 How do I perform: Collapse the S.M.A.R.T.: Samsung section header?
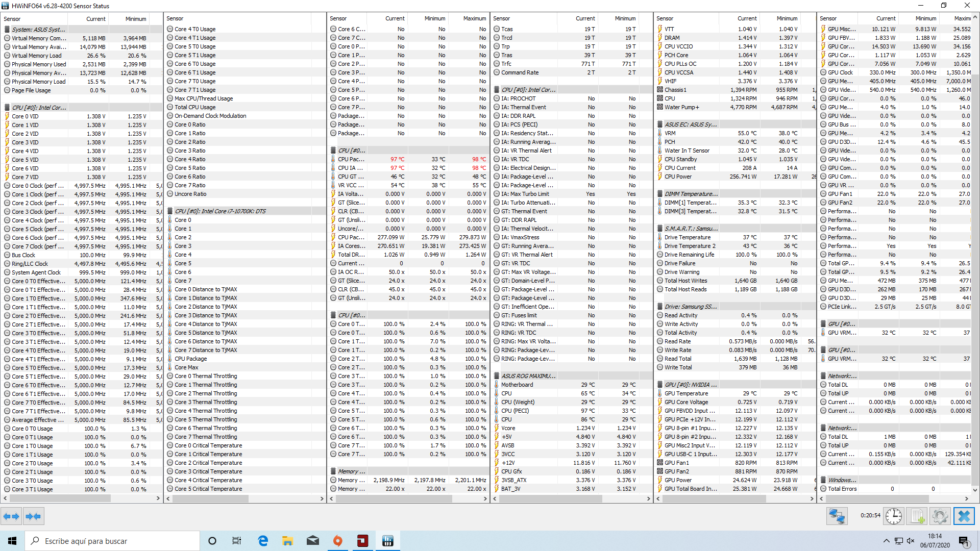tap(691, 229)
